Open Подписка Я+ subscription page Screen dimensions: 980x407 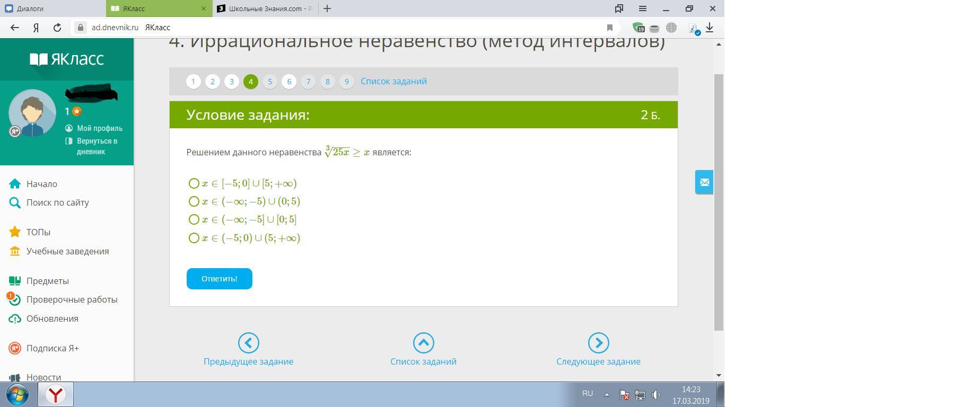coord(52,348)
